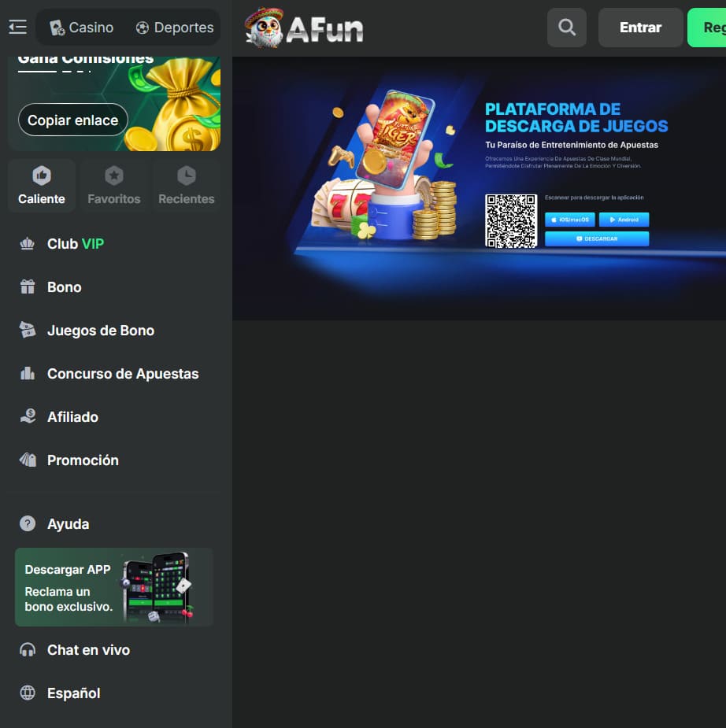726x728 pixels.
Task: Click the Bono gift box icon
Action: 28,287
